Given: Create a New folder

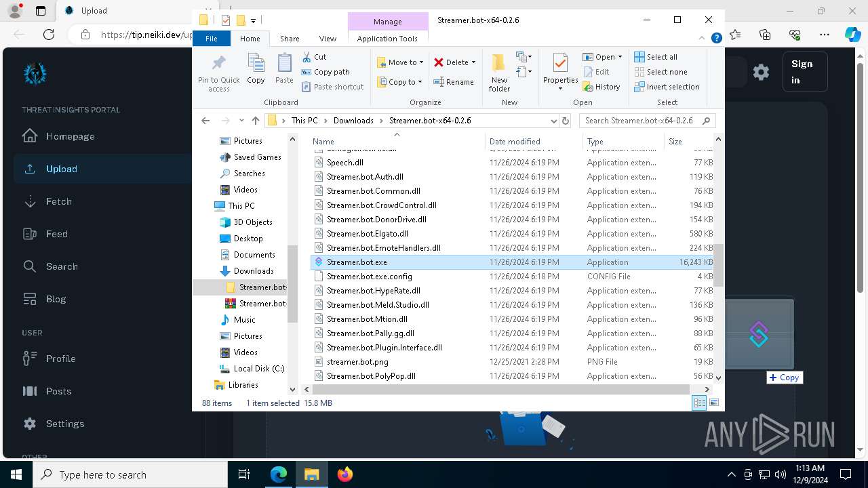Looking at the screenshot, I should [499, 73].
